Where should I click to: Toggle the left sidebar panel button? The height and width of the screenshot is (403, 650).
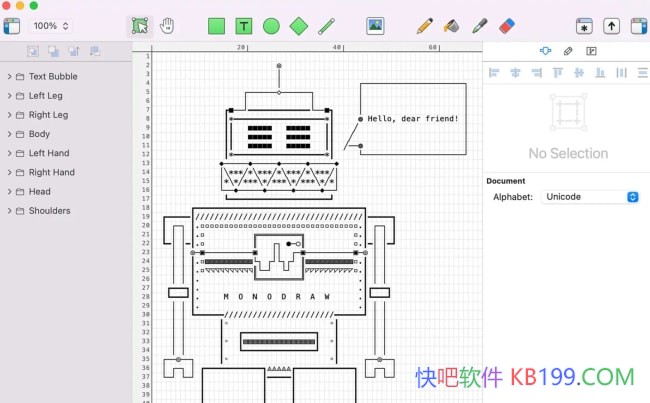click(x=12, y=26)
